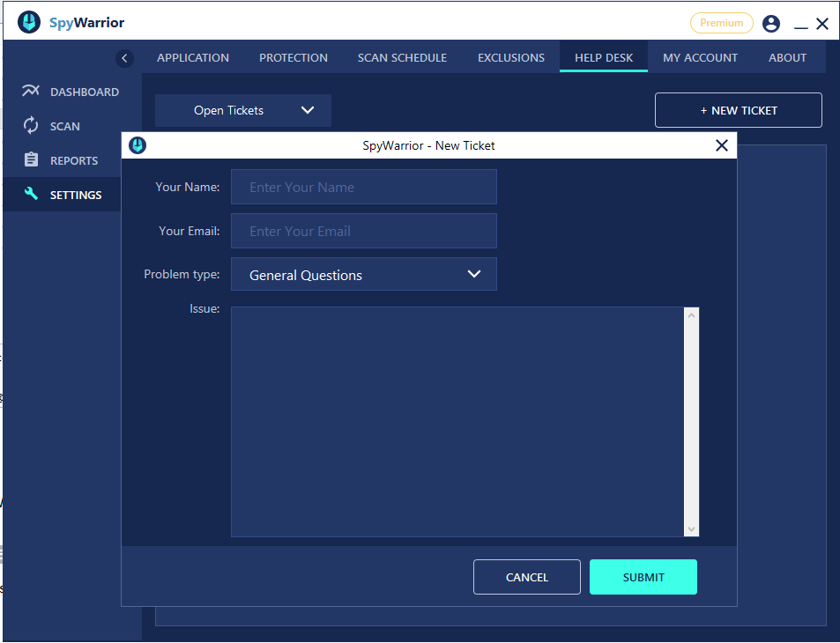Click the Scan refresh icon in sidebar

coord(31,126)
